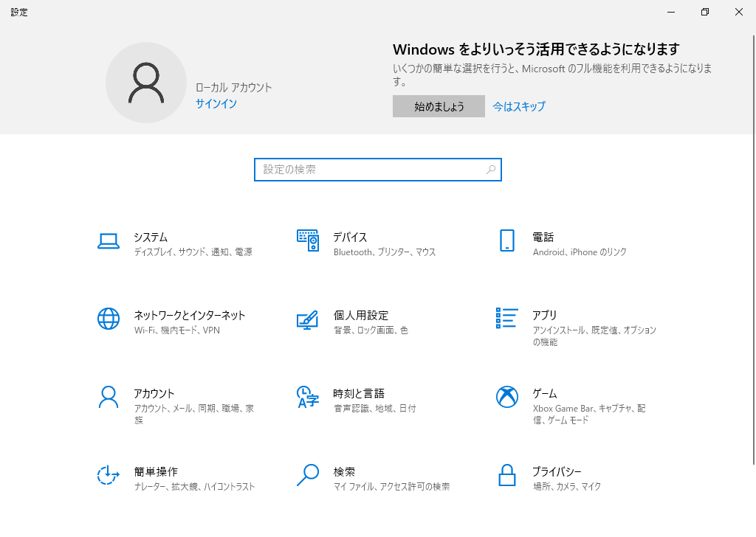Click the Wi-Fi、機内モード、VPN description

tap(177, 330)
